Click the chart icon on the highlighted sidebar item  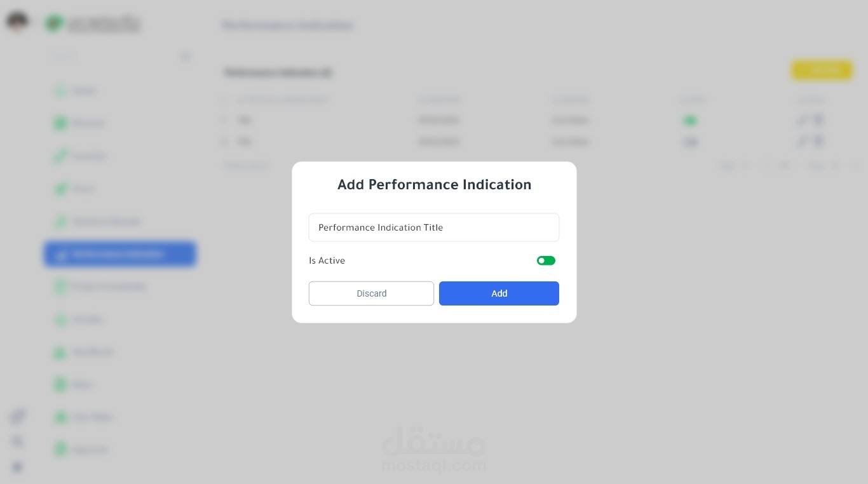61,255
